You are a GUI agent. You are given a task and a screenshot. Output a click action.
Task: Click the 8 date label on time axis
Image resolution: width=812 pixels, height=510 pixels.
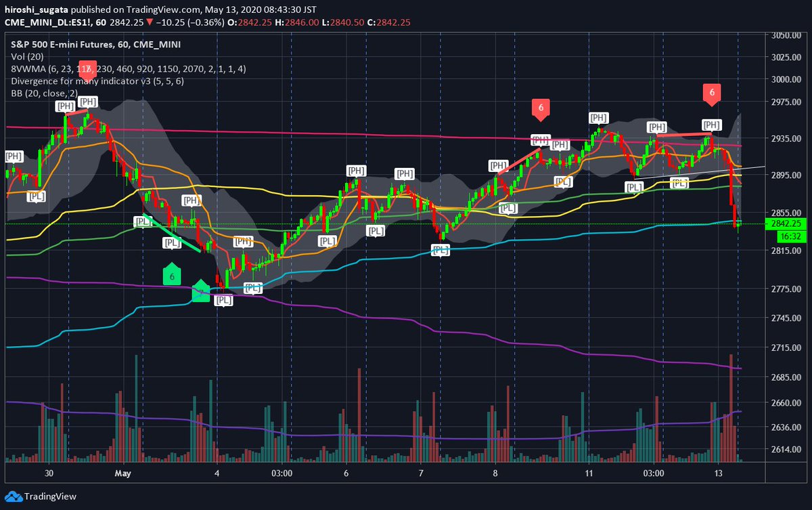click(x=495, y=473)
